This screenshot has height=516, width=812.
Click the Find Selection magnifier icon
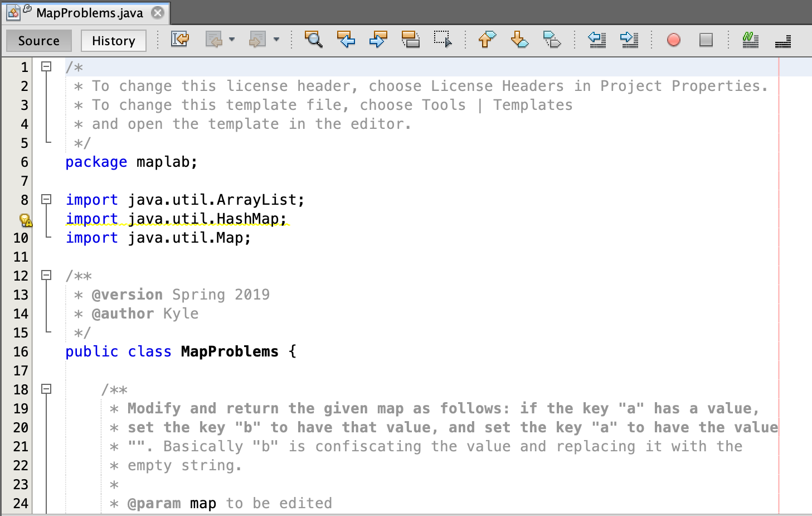pos(314,40)
